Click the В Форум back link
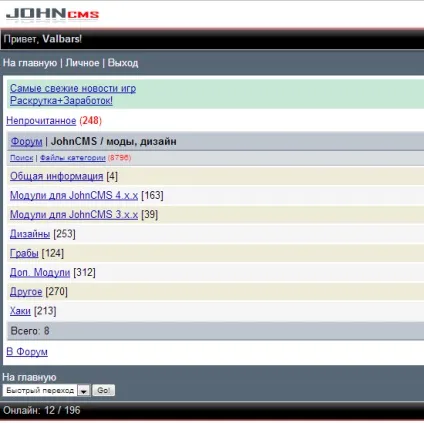The height and width of the screenshot is (423, 424). click(27, 351)
